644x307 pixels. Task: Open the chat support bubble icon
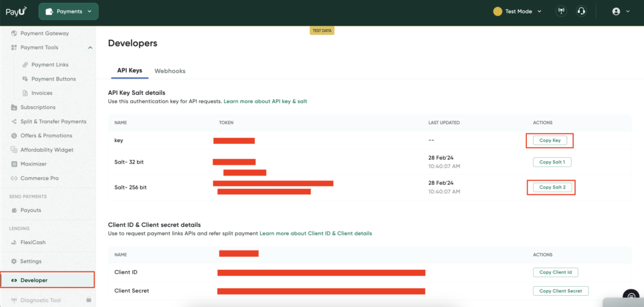631,297
